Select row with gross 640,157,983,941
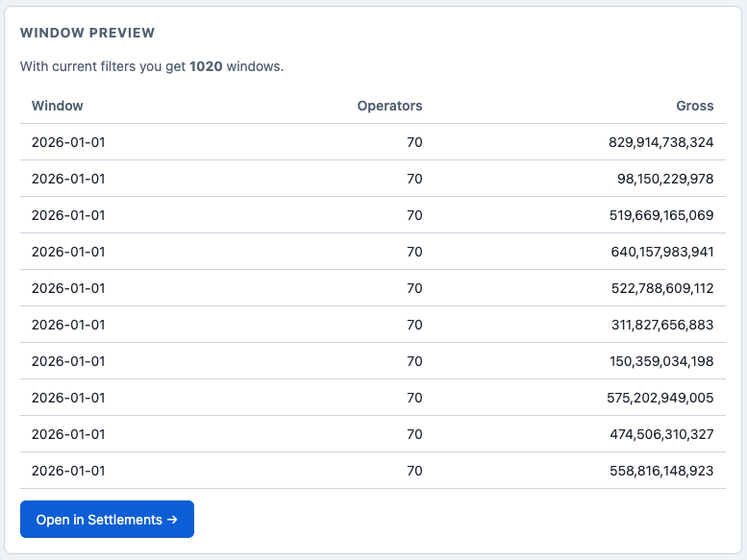Screen dimensions: 747x560 click(373, 252)
